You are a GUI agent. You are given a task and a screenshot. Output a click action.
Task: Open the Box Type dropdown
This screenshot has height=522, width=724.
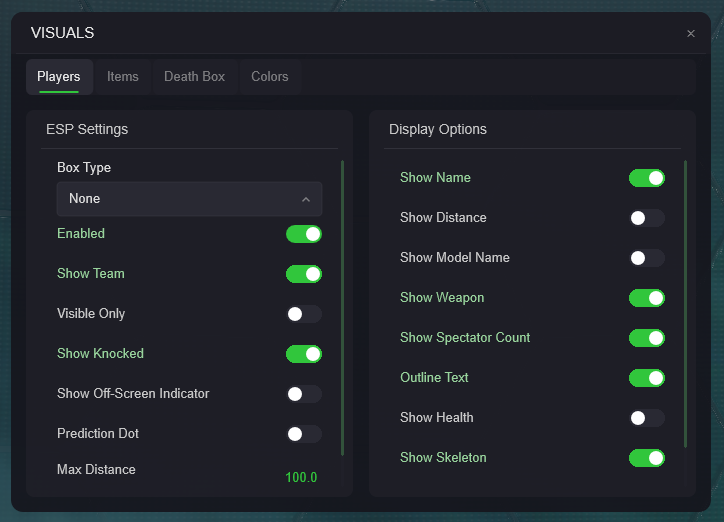[189, 199]
